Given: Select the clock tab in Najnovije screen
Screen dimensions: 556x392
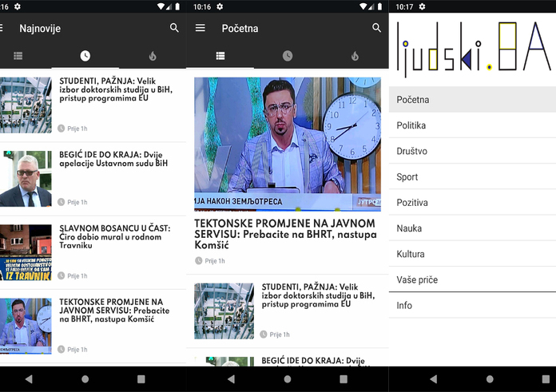Looking at the screenshot, I should pyautogui.click(x=85, y=56).
